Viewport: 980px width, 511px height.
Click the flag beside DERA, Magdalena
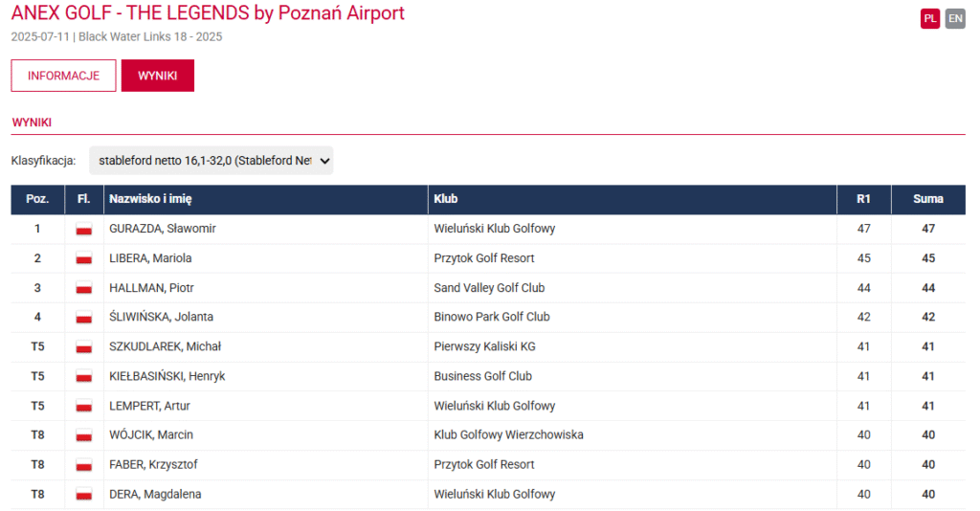83,495
